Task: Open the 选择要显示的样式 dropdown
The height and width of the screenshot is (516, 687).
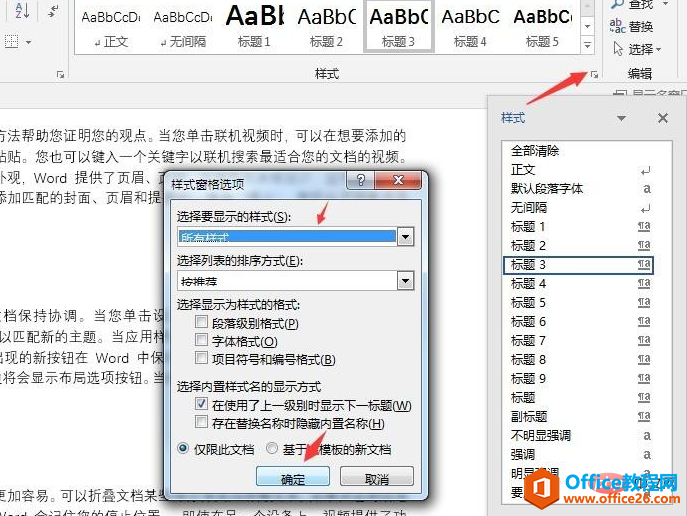Action: click(406, 237)
